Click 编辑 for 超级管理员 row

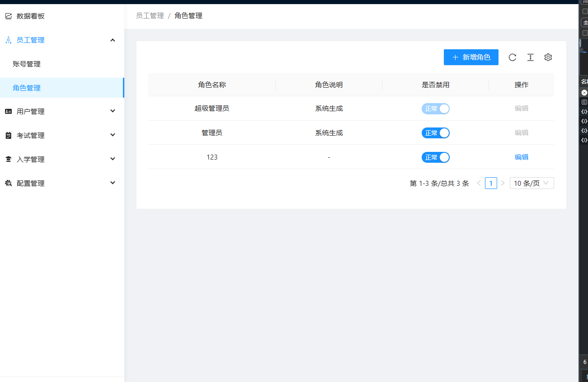click(522, 108)
